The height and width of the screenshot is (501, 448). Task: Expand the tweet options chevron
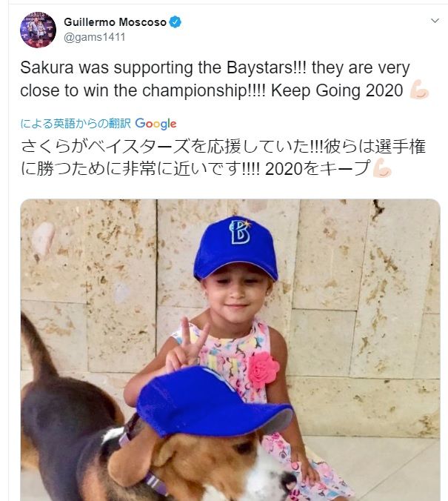(x=435, y=21)
